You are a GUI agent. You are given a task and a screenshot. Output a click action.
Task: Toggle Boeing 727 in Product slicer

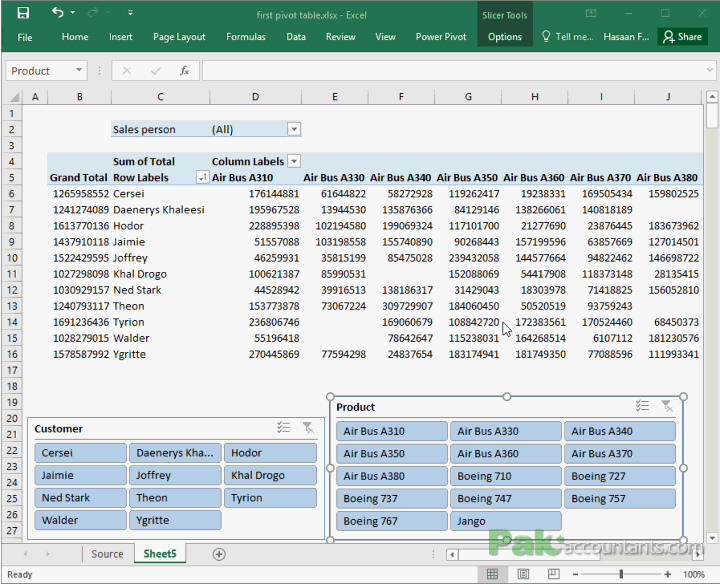[620, 477]
